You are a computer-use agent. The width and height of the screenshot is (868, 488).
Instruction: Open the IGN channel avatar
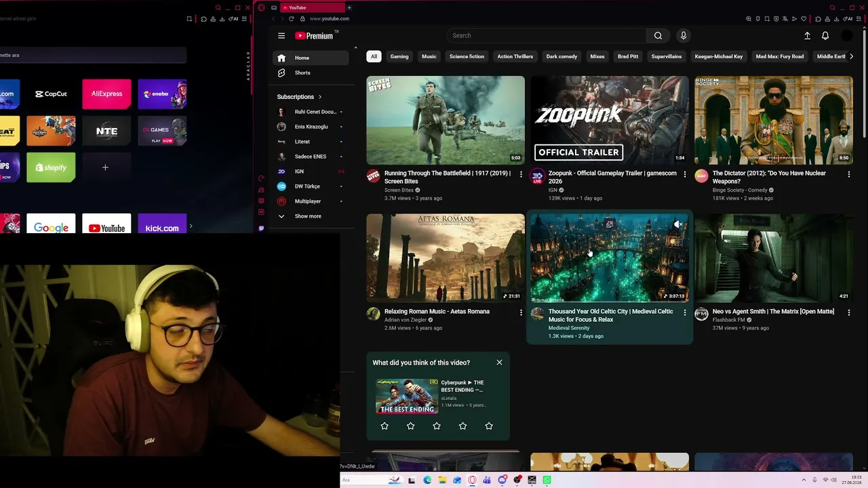pos(537,177)
